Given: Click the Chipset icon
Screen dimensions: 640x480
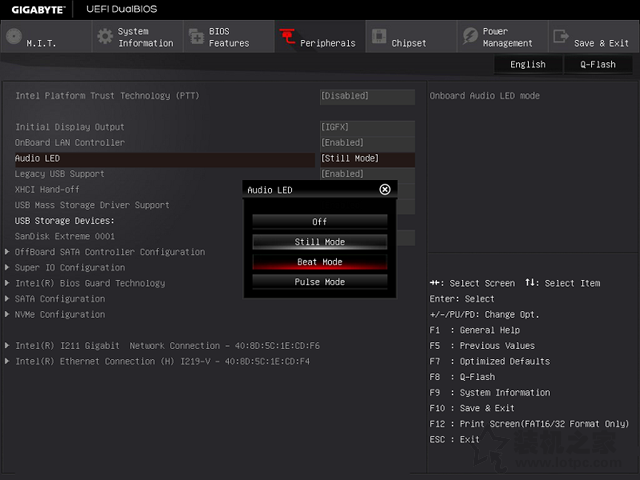Looking at the screenshot, I should 379,37.
